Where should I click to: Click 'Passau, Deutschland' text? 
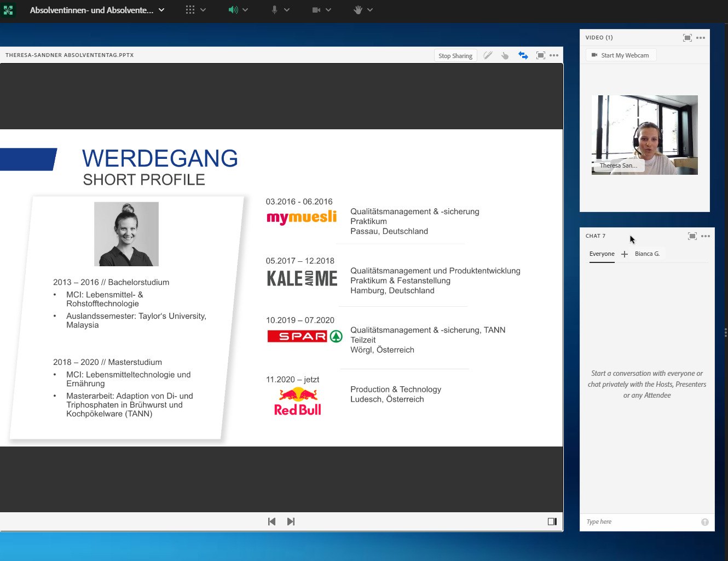(389, 231)
